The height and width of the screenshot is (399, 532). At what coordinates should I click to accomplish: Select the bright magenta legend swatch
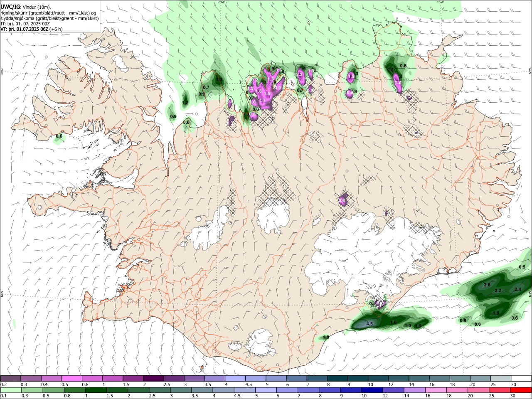pyautogui.click(x=71, y=379)
